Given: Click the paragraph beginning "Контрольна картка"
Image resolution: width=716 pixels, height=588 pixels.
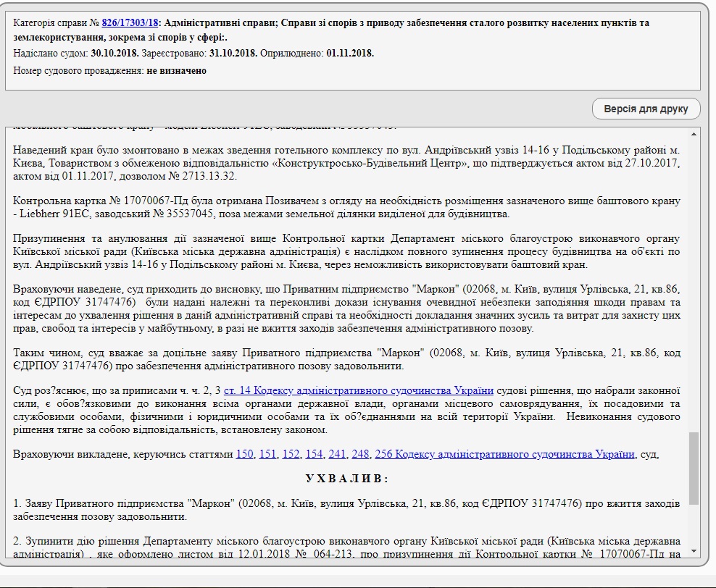Looking at the screenshot, I should pyautogui.click(x=346, y=207).
